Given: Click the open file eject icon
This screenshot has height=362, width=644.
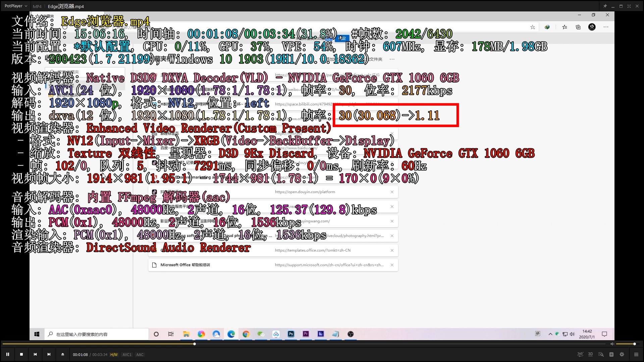Looking at the screenshot, I should pyautogui.click(x=63, y=354).
